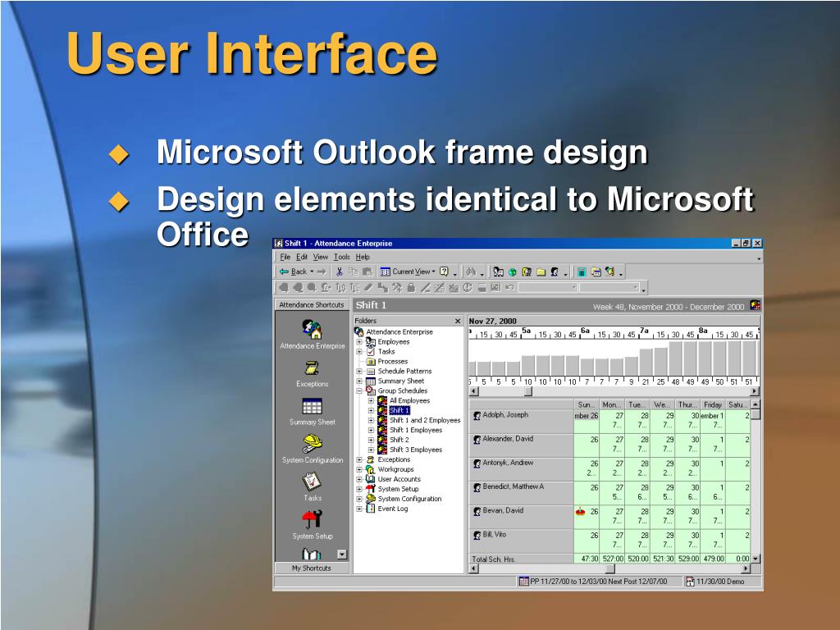Screen dimensions: 840x630
Task: Select Shift 3 Employees in folder tree
Action: pos(416,450)
